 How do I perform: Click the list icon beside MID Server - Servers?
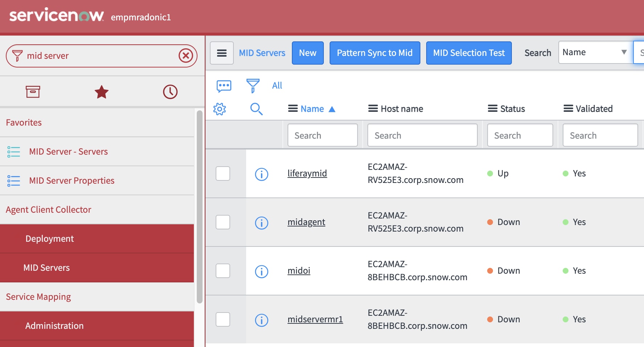[14, 152]
